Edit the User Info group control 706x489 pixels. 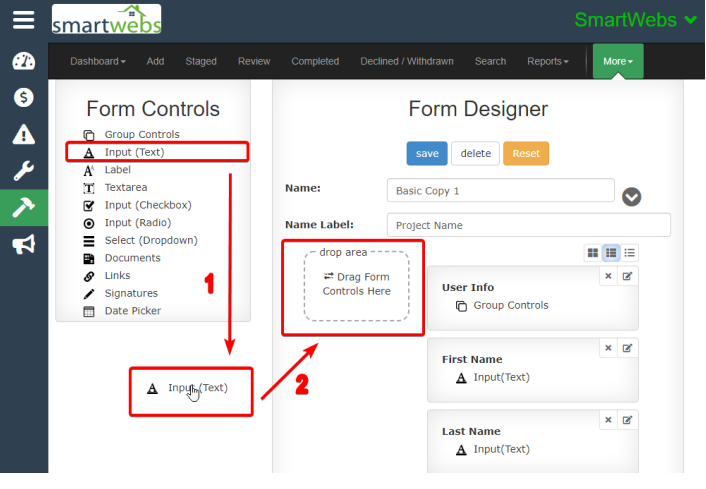pos(627,276)
